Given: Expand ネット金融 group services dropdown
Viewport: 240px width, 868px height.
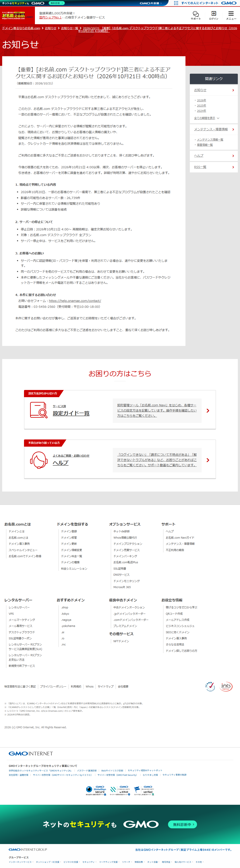Looking at the screenshot, I should point(153,862).
